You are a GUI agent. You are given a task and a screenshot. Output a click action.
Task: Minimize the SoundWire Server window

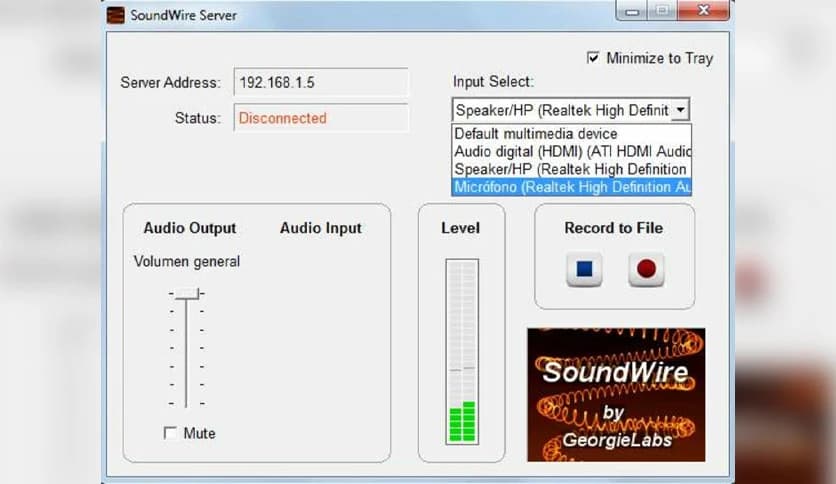tap(632, 11)
